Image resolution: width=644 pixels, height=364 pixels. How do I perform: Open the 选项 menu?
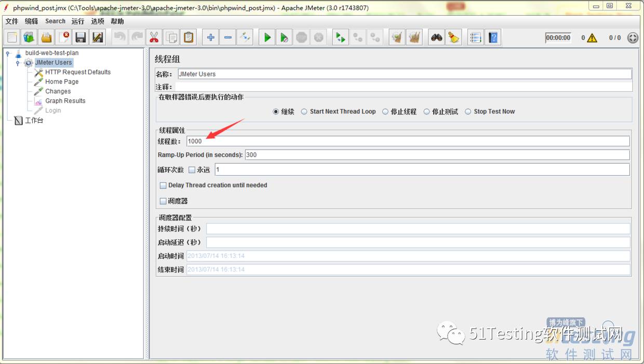click(98, 21)
